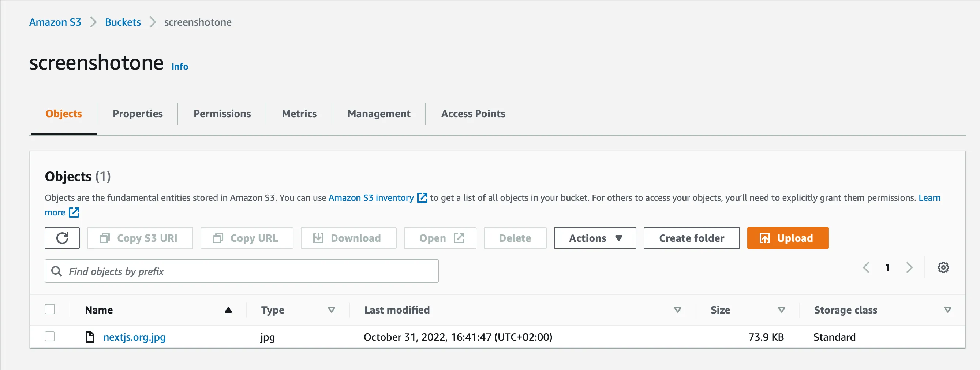Click the refresh objects icon button
Screen dimensions: 980x370
(x=62, y=238)
